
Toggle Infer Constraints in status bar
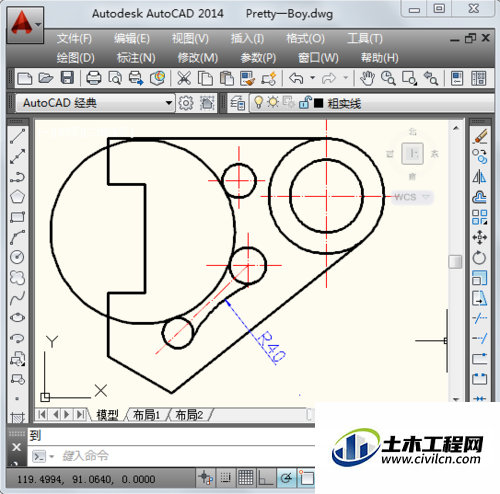click(206, 478)
